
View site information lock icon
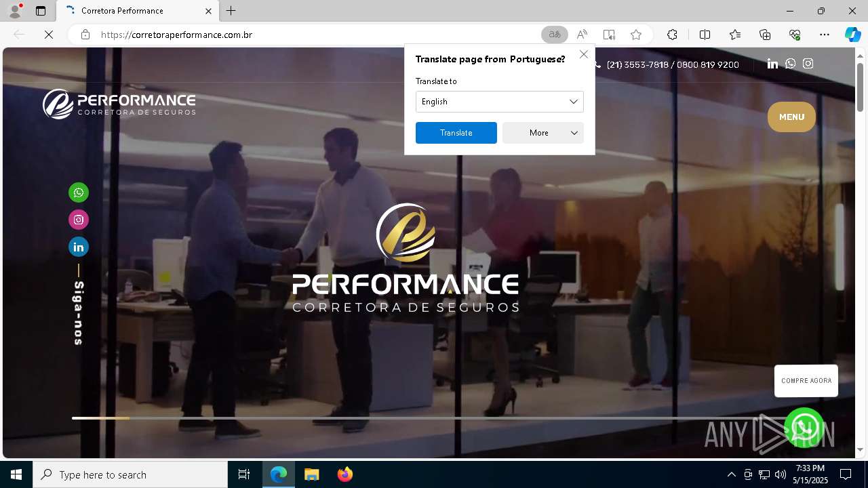(85, 35)
